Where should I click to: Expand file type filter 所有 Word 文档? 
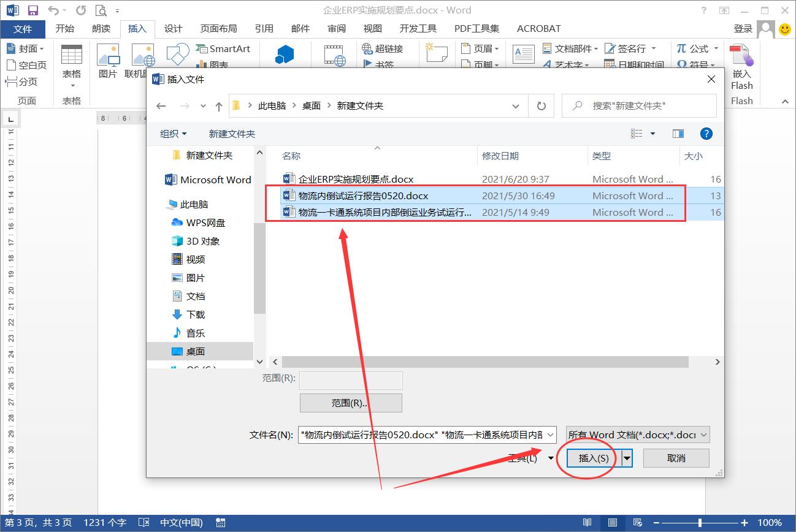click(638, 435)
